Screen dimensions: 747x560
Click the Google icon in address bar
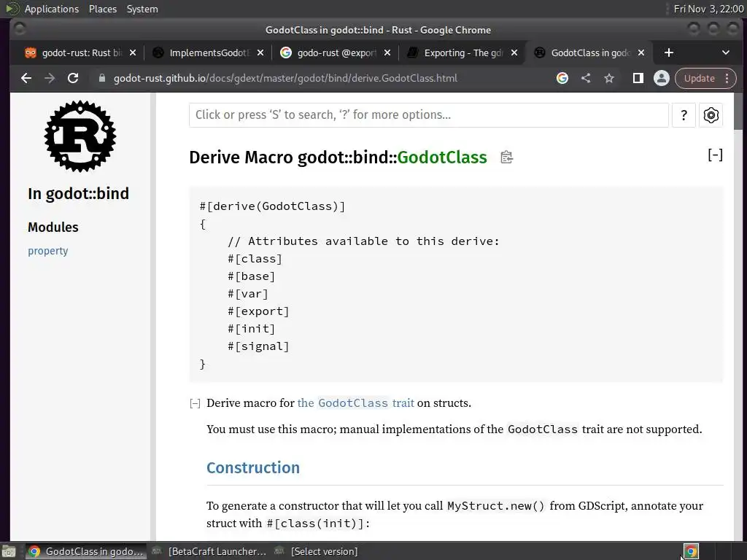click(x=562, y=78)
